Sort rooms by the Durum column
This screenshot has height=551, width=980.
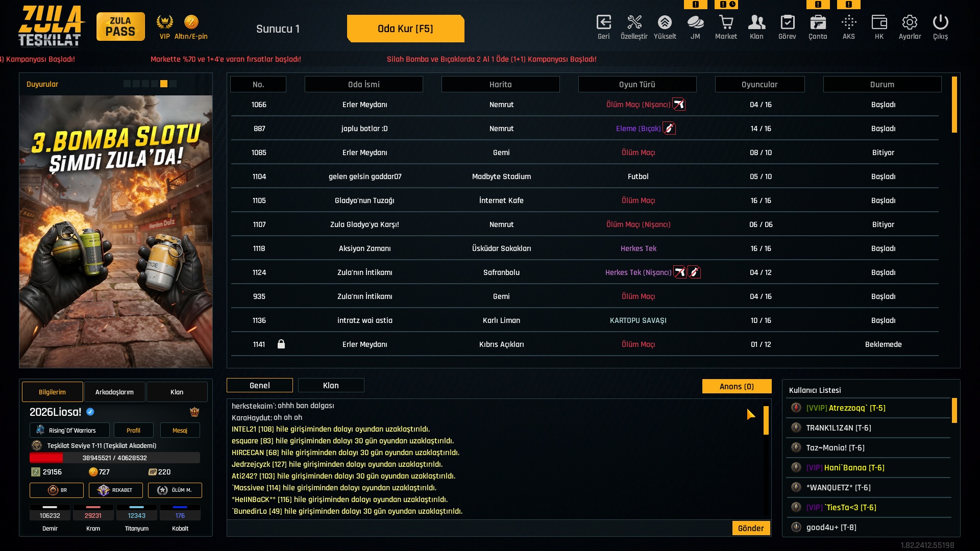(883, 84)
